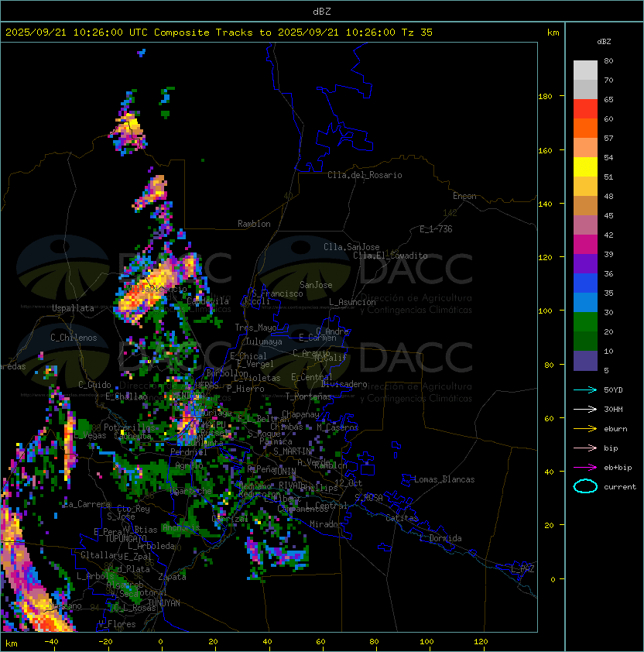The image size is (644, 652).
Task: Click the V_Flores map label
Action: click(117, 624)
